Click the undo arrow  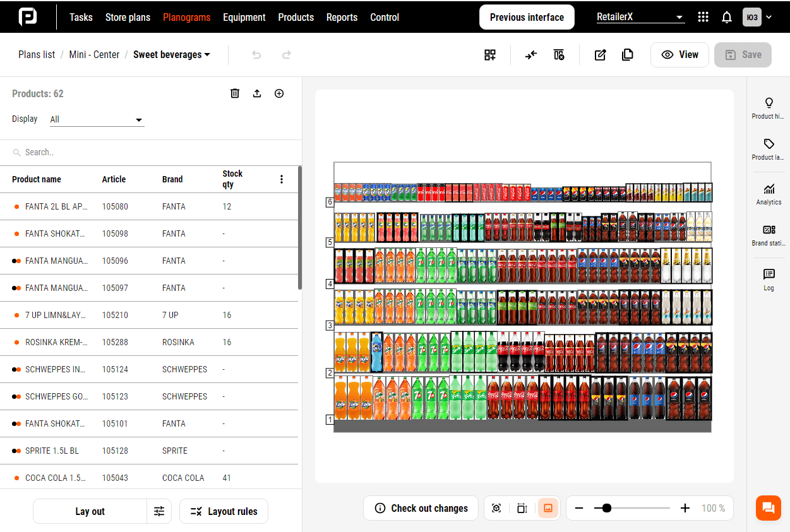[x=256, y=55]
